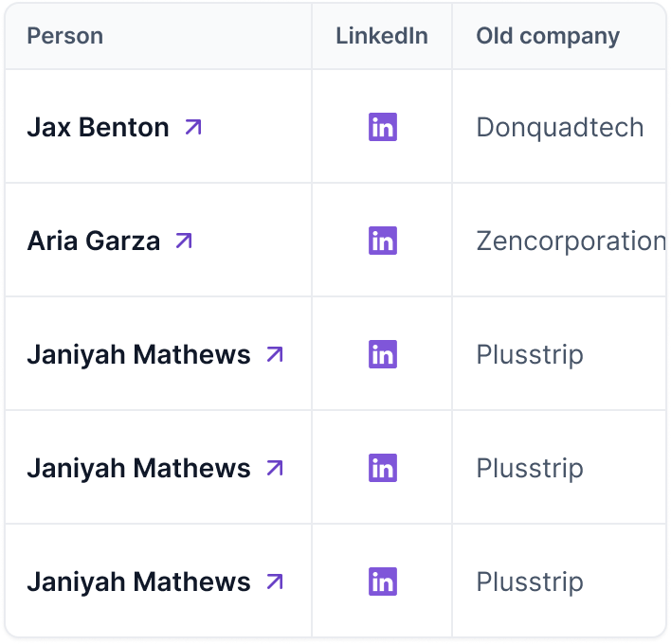Screen dimensions: 671x644
Task: Click arrow icon beside last Janiyah Mathews
Action: tap(275, 582)
